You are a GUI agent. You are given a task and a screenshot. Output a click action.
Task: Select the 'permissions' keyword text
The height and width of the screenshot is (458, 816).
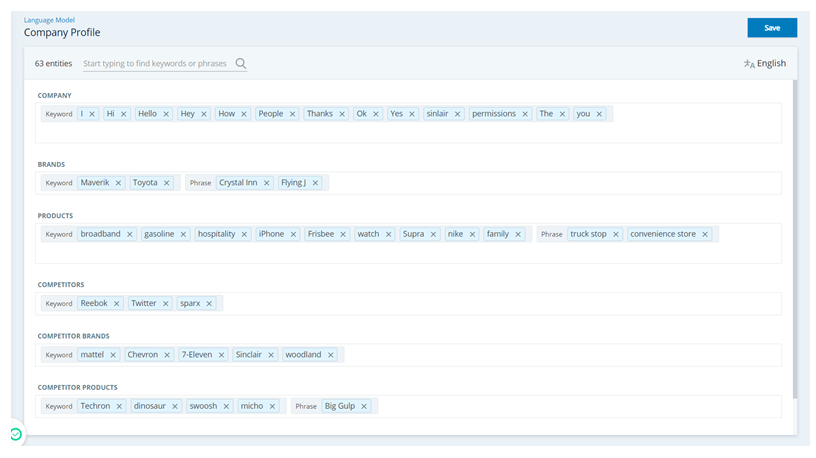click(x=494, y=113)
